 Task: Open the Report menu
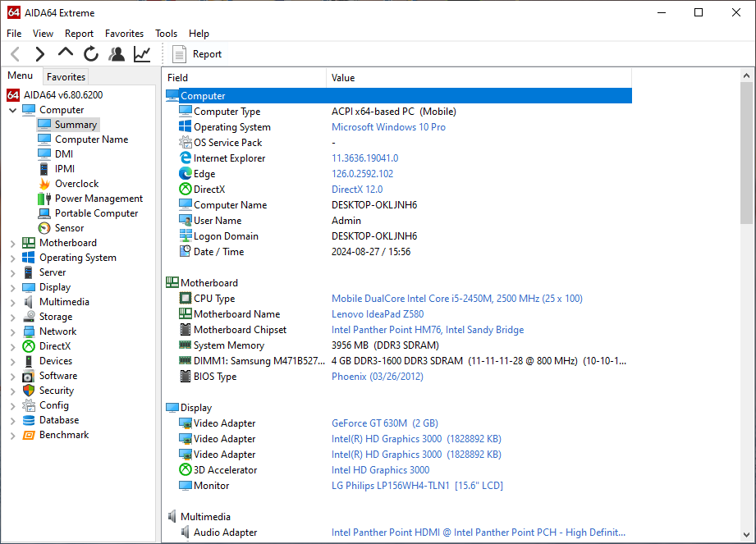pos(79,34)
